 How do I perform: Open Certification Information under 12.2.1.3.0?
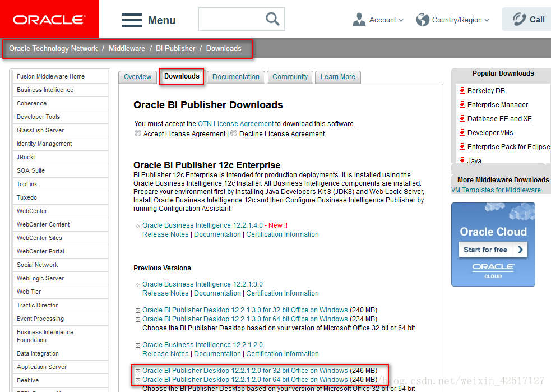282,293
